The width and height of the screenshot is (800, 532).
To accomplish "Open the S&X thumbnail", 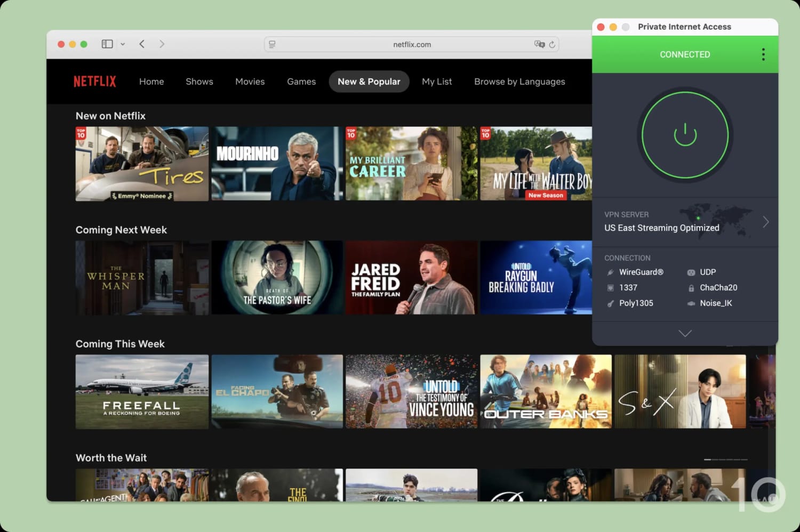I will click(680, 392).
